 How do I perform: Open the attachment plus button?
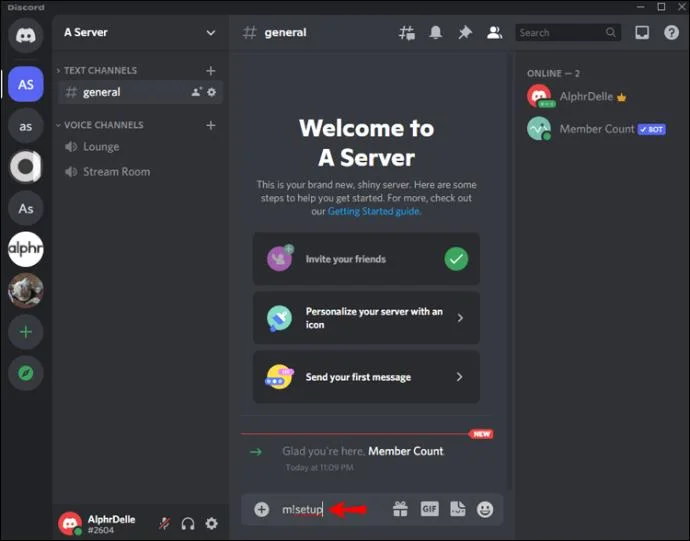pyautogui.click(x=261, y=509)
